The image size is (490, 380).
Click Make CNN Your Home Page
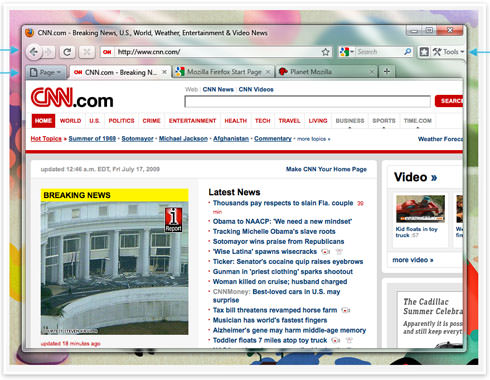click(x=326, y=169)
